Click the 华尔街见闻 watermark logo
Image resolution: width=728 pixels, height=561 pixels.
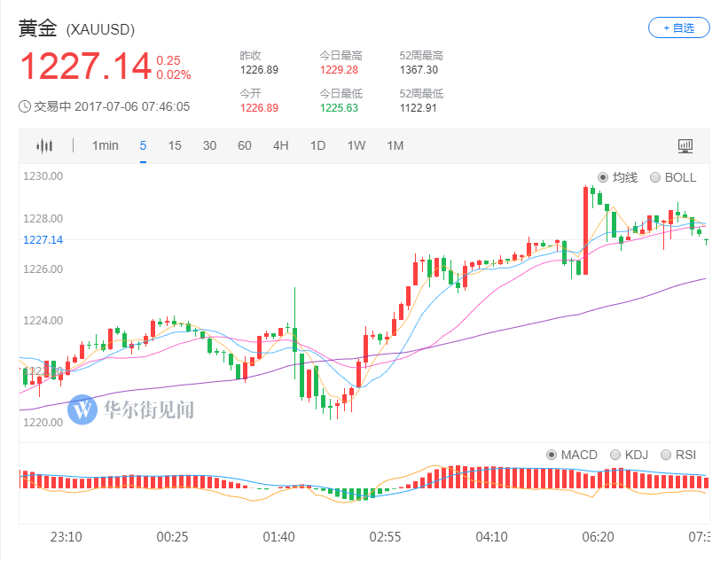[84, 410]
